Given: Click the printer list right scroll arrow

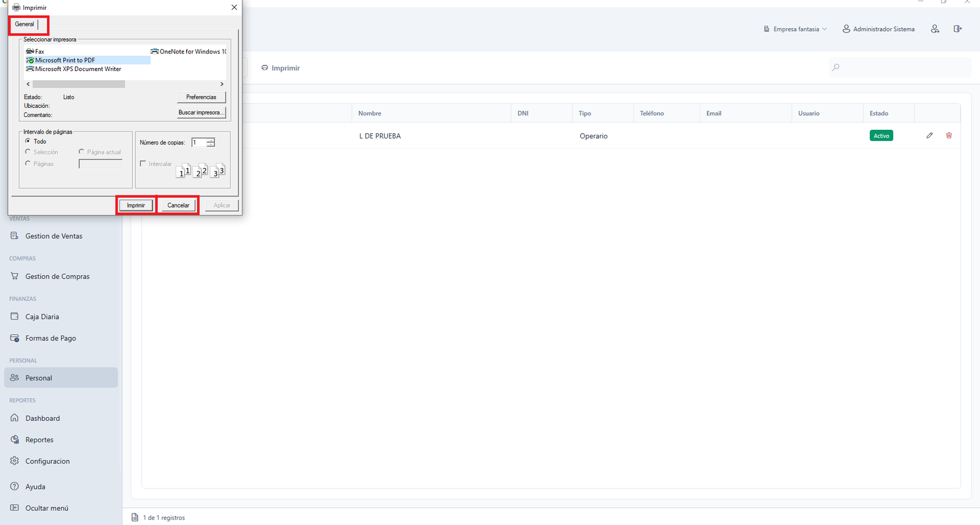Looking at the screenshot, I should pyautogui.click(x=222, y=84).
